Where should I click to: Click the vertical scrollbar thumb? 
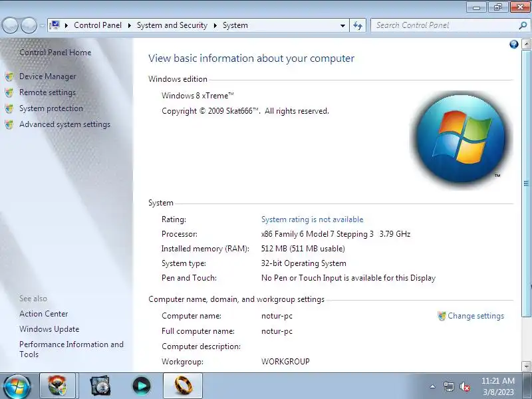coord(526,184)
